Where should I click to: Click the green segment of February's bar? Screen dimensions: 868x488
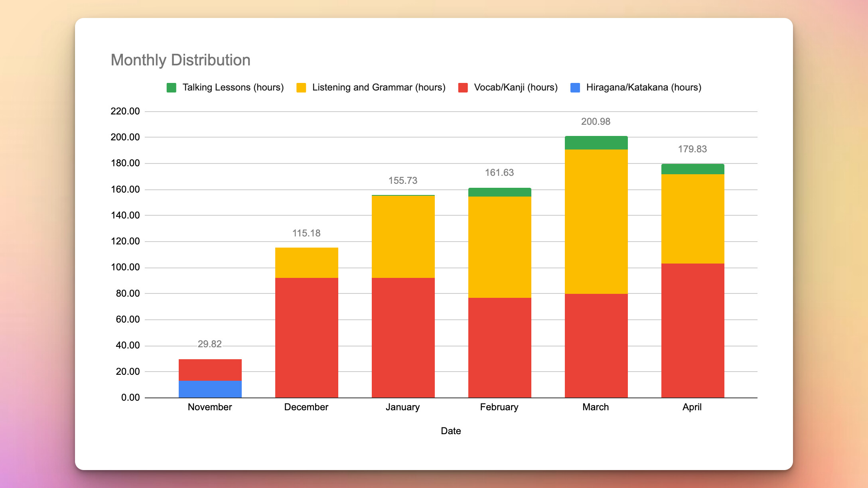[499, 192]
